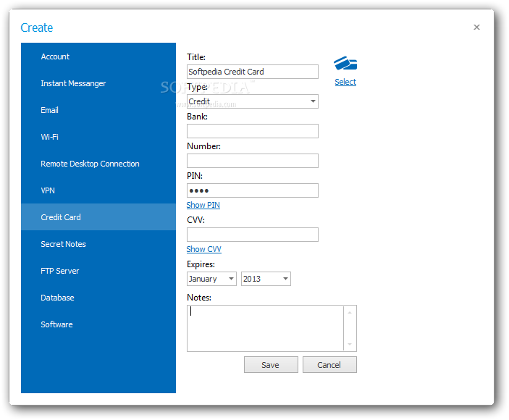Click the credit card icon above Select
This screenshot has height=420, width=509.
(x=345, y=63)
